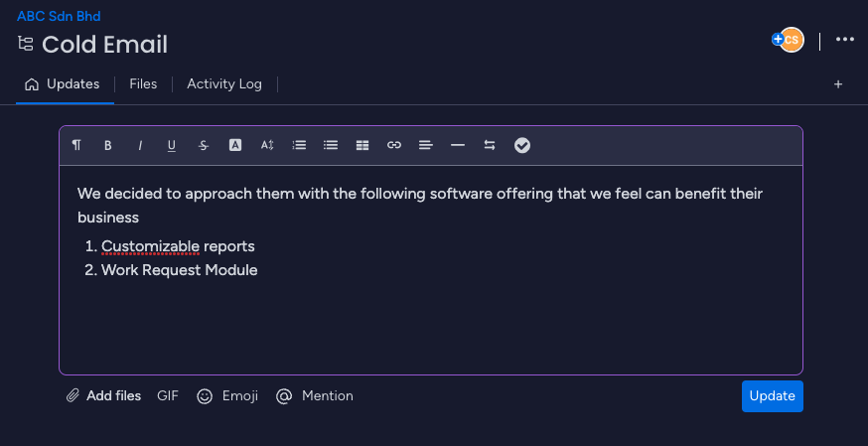The width and height of the screenshot is (868, 446).
Task: Open the font size dropdown
Action: 267,145
